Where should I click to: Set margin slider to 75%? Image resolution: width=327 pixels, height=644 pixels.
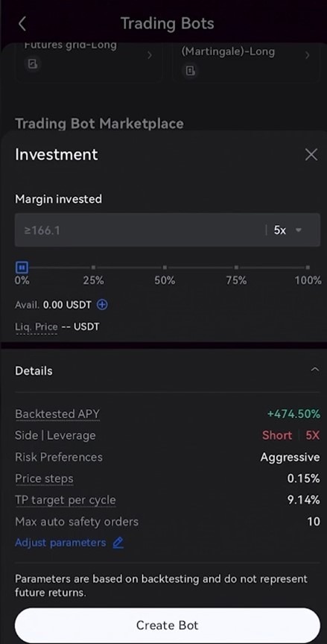click(x=236, y=268)
